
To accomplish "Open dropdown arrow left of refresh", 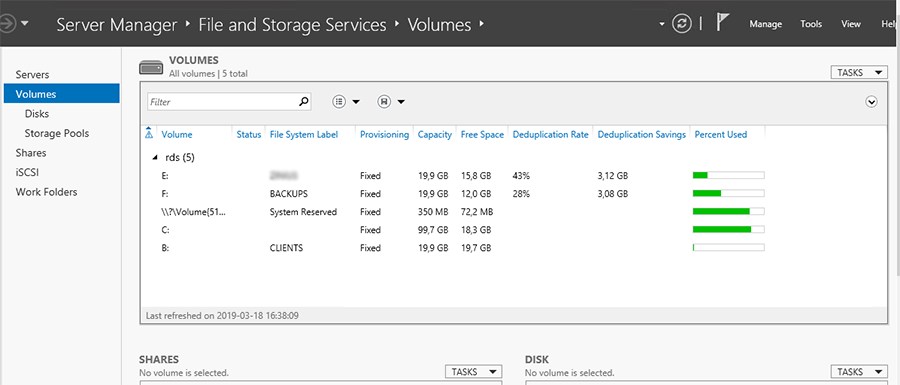I will point(662,24).
